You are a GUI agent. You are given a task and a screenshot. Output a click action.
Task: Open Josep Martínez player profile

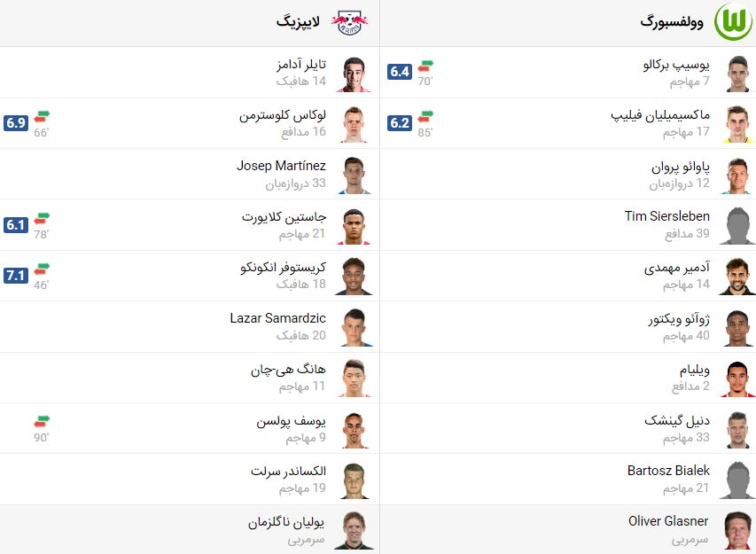click(x=281, y=166)
